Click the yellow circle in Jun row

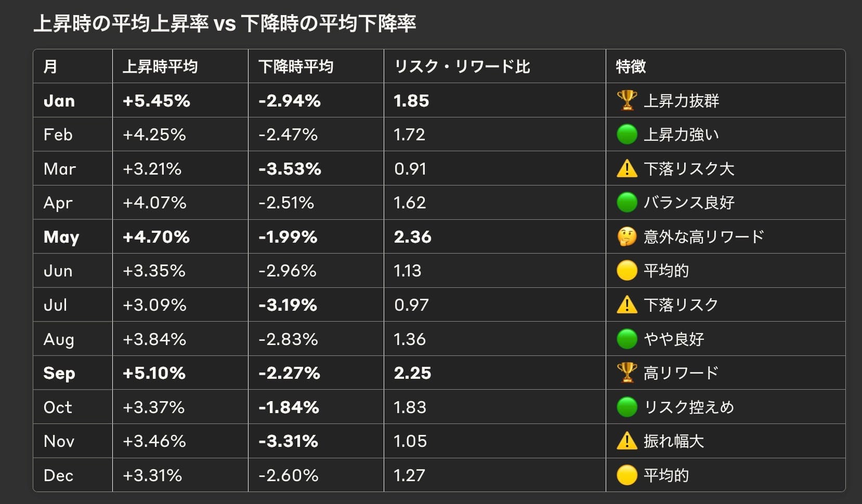[626, 271]
